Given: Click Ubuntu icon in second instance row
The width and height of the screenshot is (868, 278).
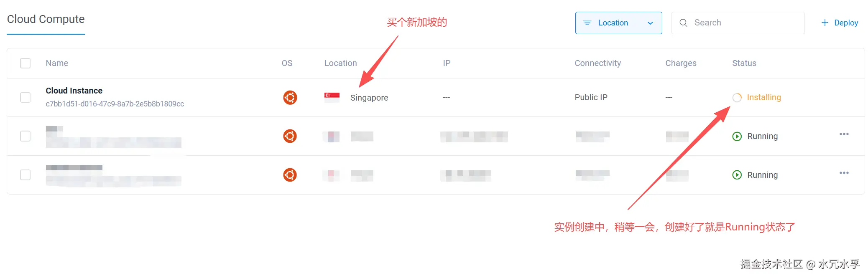Looking at the screenshot, I should [x=290, y=136].
